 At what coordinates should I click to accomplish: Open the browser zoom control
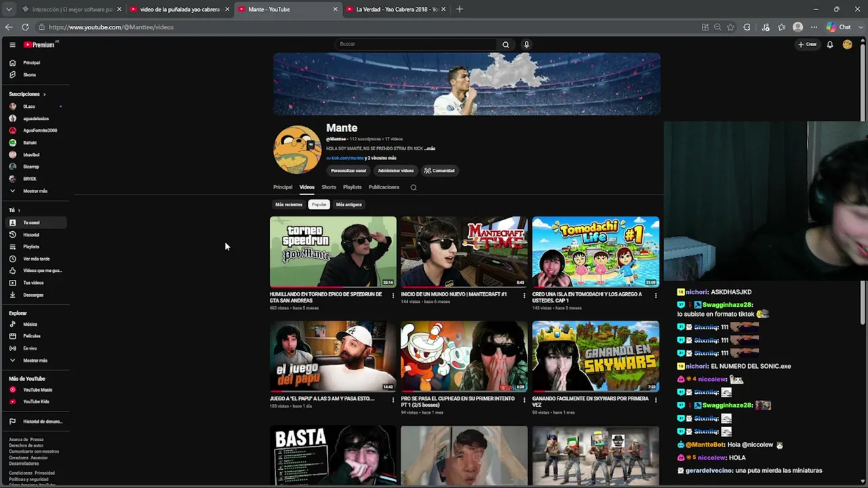point(717,27)
